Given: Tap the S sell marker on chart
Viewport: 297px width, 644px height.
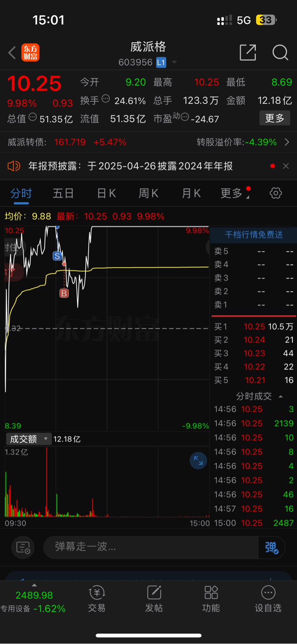Looking at the screenshot, I should coord(57,256).
